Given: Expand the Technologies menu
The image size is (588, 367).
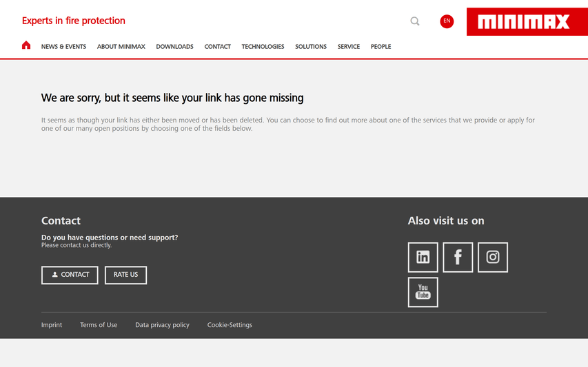Looking at the screenshot, I should (263, 47).
